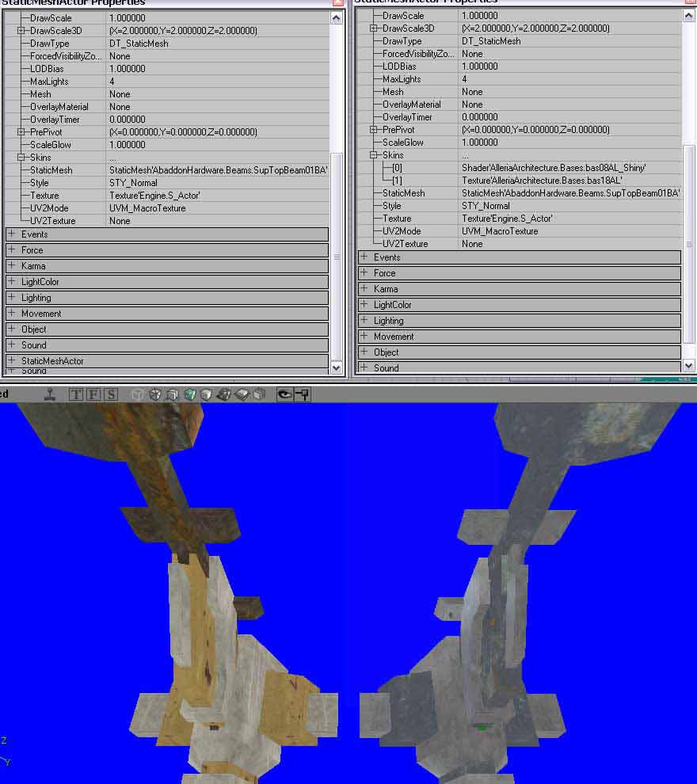Image resolution: width=697 pixels, height=784 pixels.
Task: Click Events category header in right window
Action: coord(520,257)
